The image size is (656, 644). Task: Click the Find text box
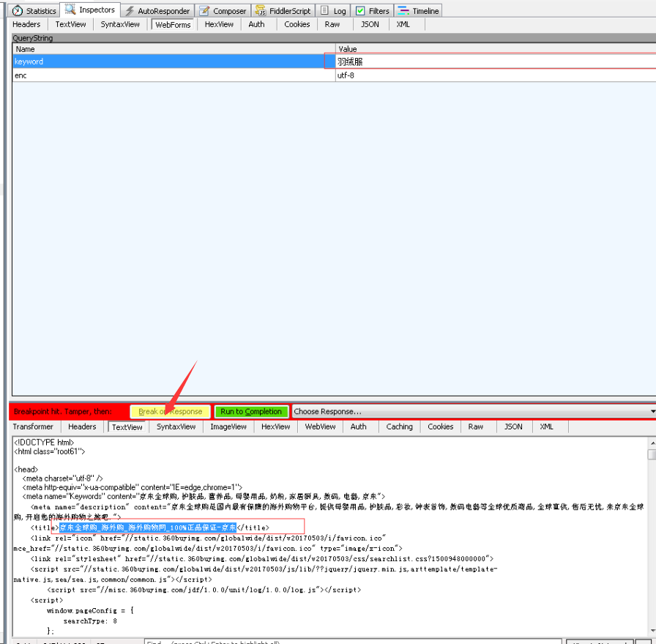pyautogui.click(x=353, y=642)
